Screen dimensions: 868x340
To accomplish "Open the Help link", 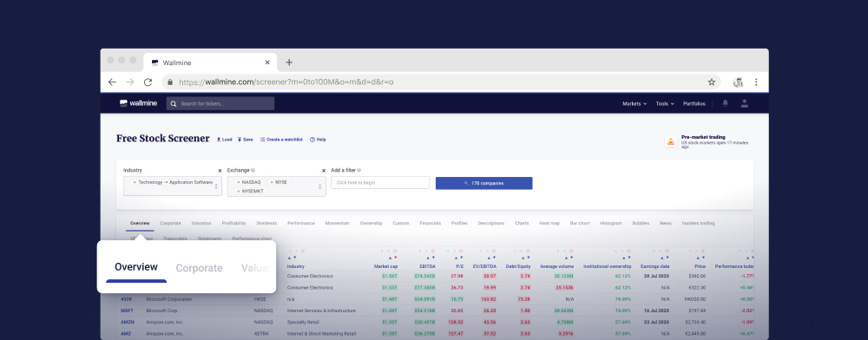I will tap(318, 140).
